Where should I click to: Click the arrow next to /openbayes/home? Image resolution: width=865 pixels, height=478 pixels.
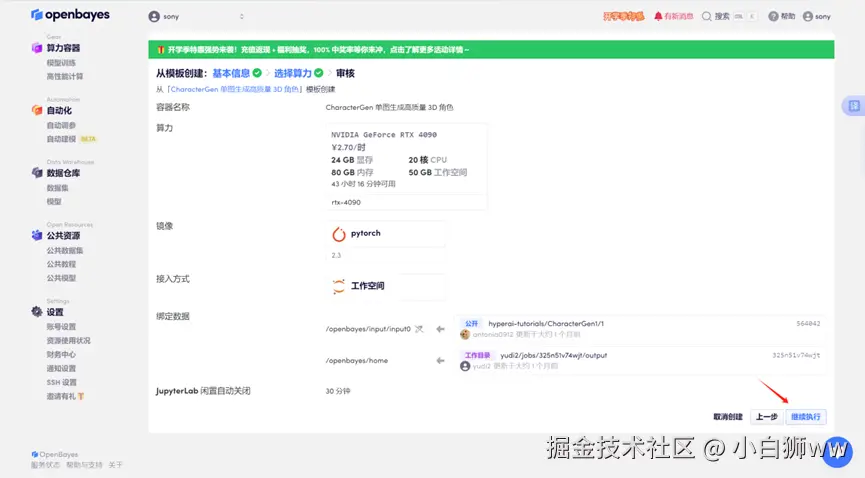pyautogui.click(x=440, y=360)
